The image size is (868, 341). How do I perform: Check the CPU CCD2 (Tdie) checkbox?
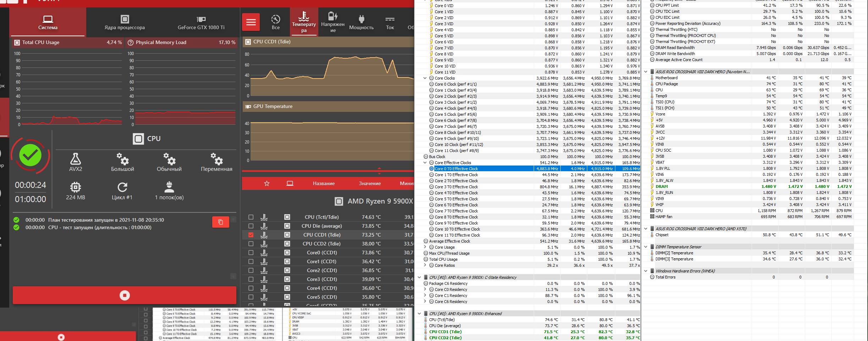[x=251, y=244]
